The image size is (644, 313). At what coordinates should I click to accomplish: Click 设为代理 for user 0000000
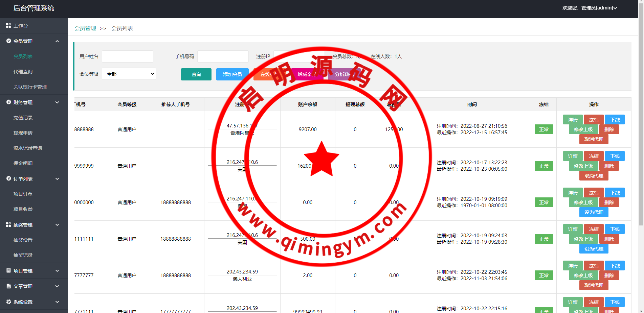pyautogui.click(x=594, y=212)
